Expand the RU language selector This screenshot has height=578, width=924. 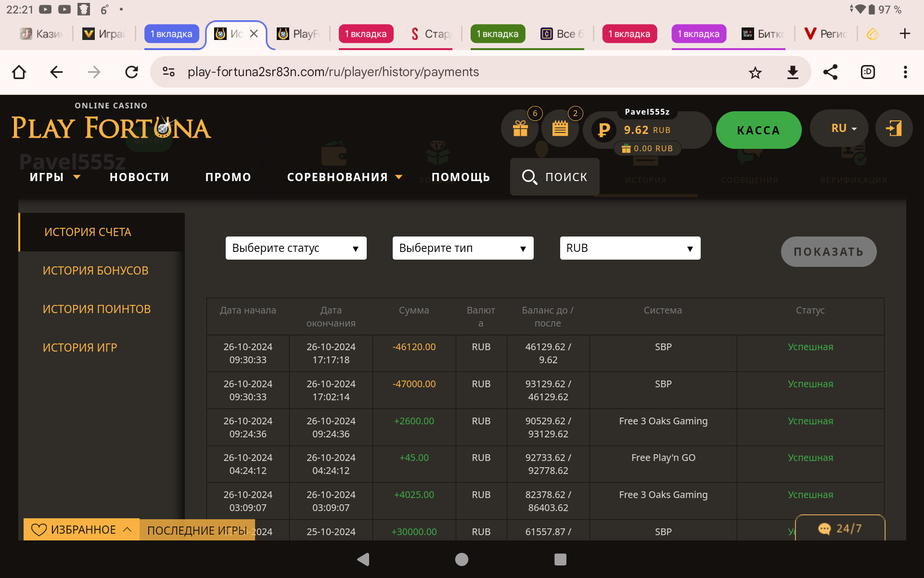click(x=844, y=129)
